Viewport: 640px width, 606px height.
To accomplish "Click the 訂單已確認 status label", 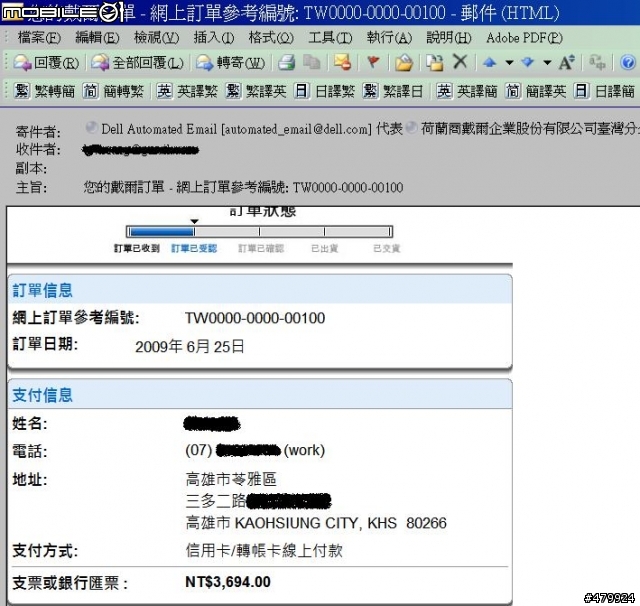I will 261,249.
